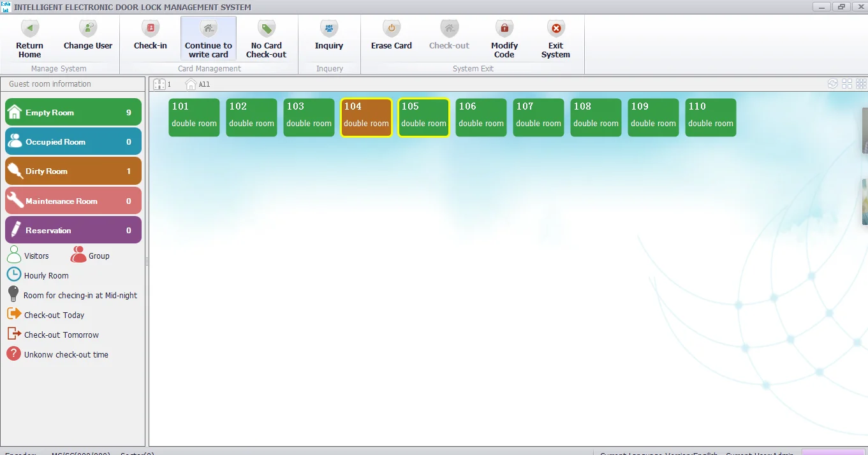Select the No Card Check-out icon
The width and height of the screenshot is (868, 455).
pyautogui.click(x=266, y=29)
